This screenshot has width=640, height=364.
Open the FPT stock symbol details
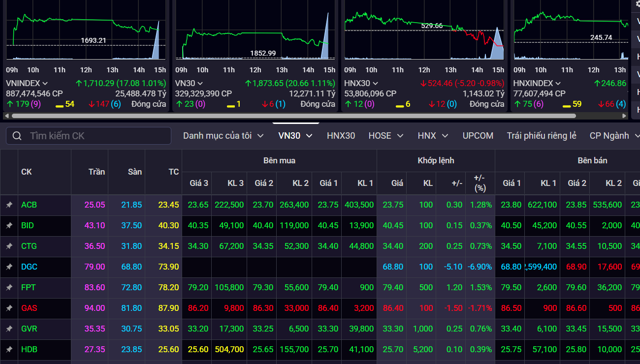29,287
